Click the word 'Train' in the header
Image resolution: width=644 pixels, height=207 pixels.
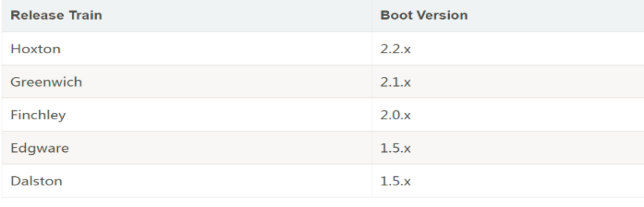tap(86, 15)
